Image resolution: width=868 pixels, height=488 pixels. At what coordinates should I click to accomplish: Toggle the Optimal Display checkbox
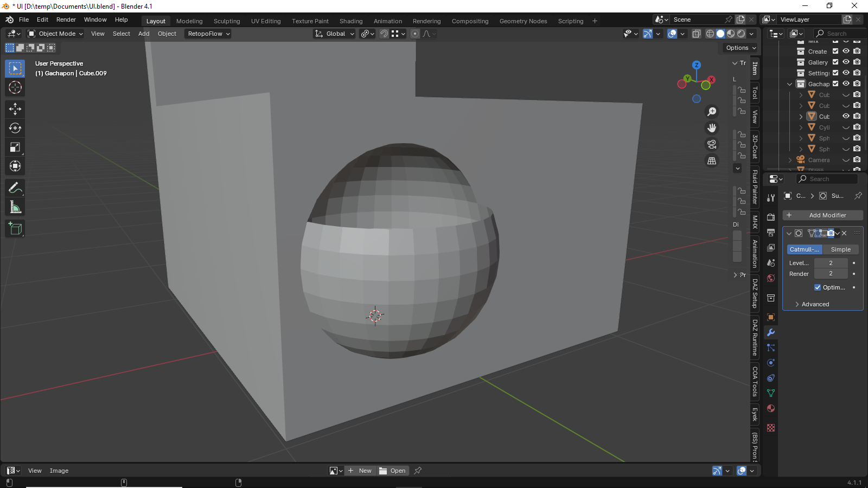(x=818, y=287)
